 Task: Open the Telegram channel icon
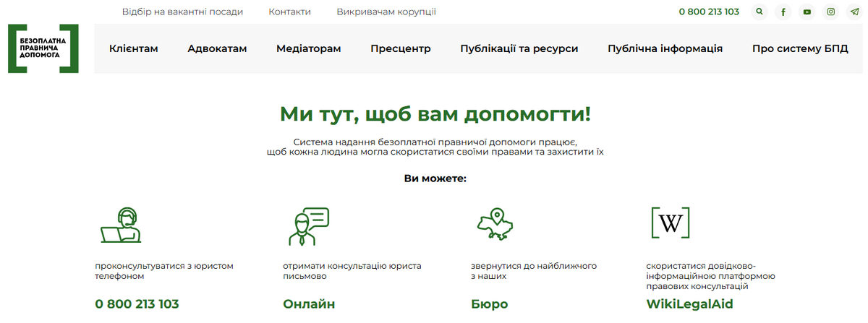tap(855, 12)
